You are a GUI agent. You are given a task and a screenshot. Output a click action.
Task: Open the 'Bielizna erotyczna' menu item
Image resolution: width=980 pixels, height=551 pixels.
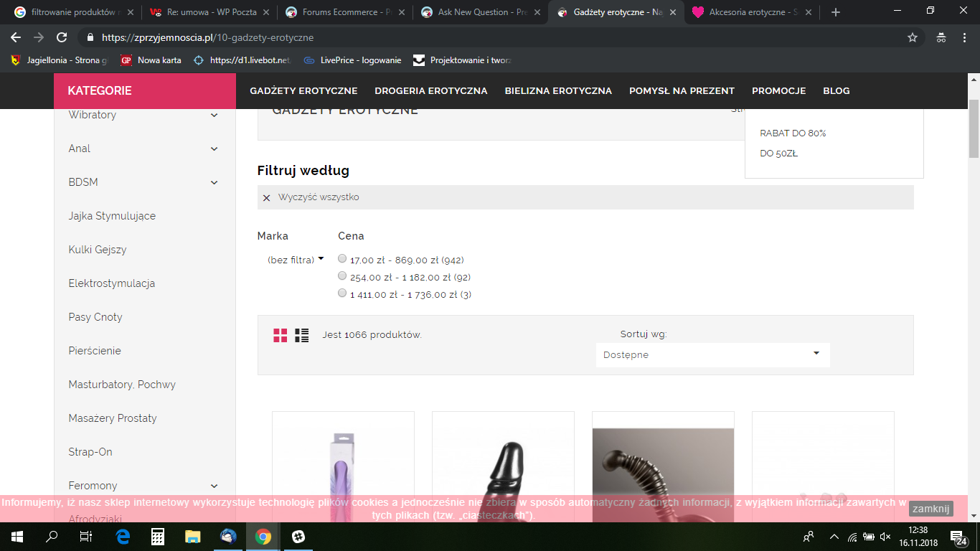coord(558,91)
